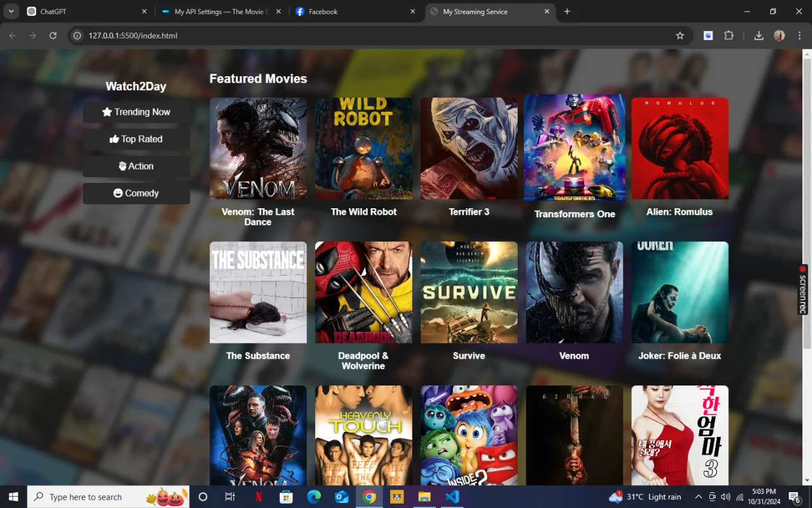812x508 pixels.
Task: Click the Chrome icon on the taskbar
Action: click(x=369, y=497)
